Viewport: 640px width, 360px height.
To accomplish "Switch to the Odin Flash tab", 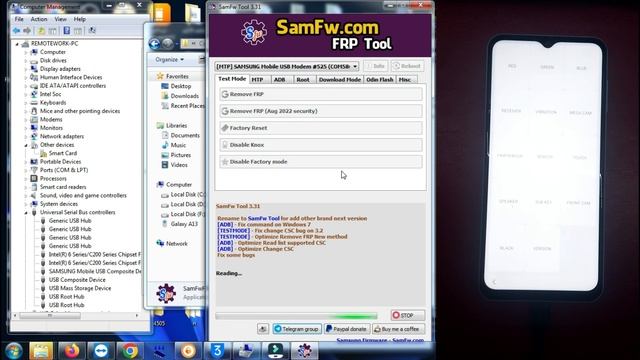I will point(380,80).
